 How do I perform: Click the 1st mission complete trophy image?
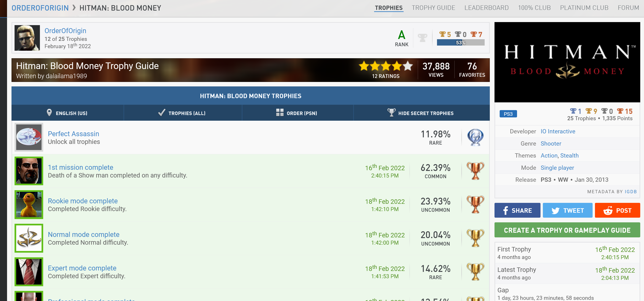point(29,171)
